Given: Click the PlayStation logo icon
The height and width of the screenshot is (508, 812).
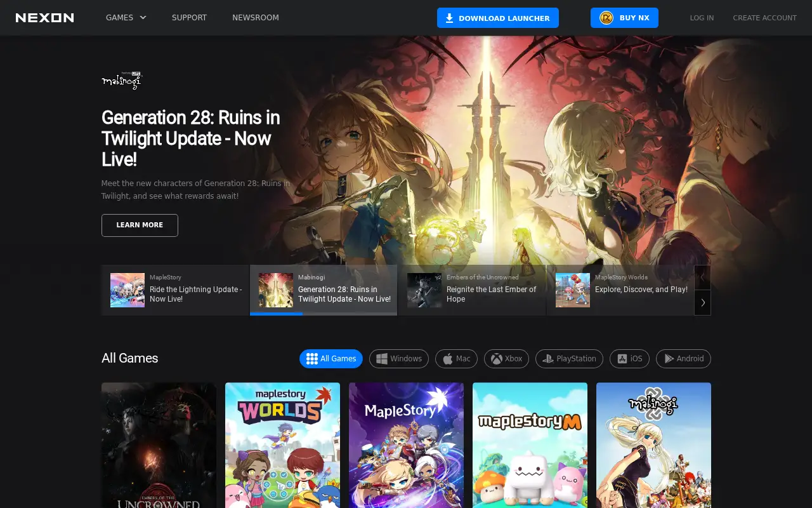Looking at the screenshot, I should pyautogui.click(x=548, y=359).
